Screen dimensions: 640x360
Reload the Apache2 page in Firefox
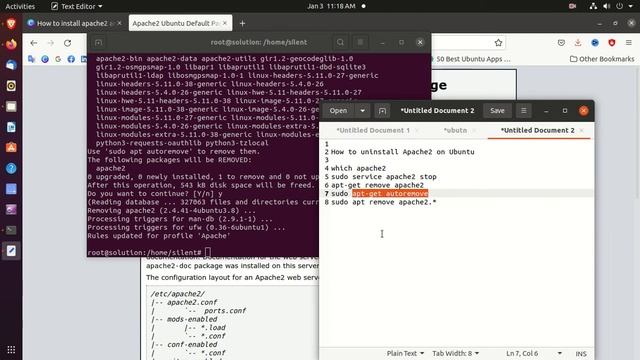coord(67,43)
